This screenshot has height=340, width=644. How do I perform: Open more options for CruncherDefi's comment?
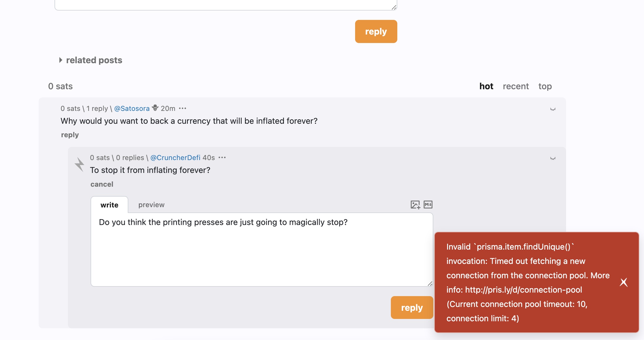coord(222,157)
